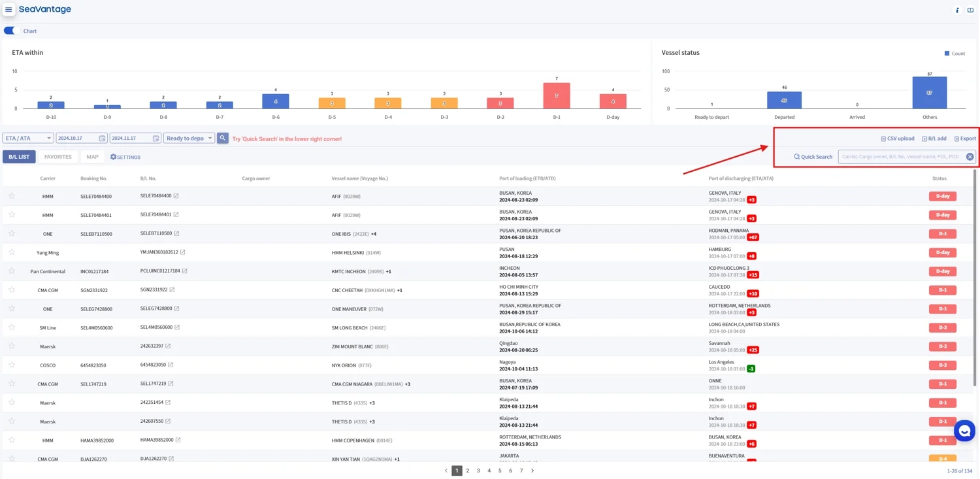Go to page 2
This screenshot has width=980, height=479.
click(x=468, y=471)
